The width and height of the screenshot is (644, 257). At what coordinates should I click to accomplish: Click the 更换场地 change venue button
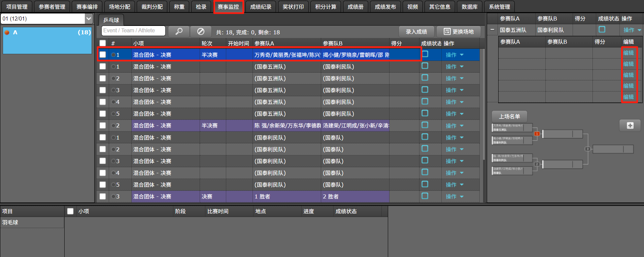459,32
